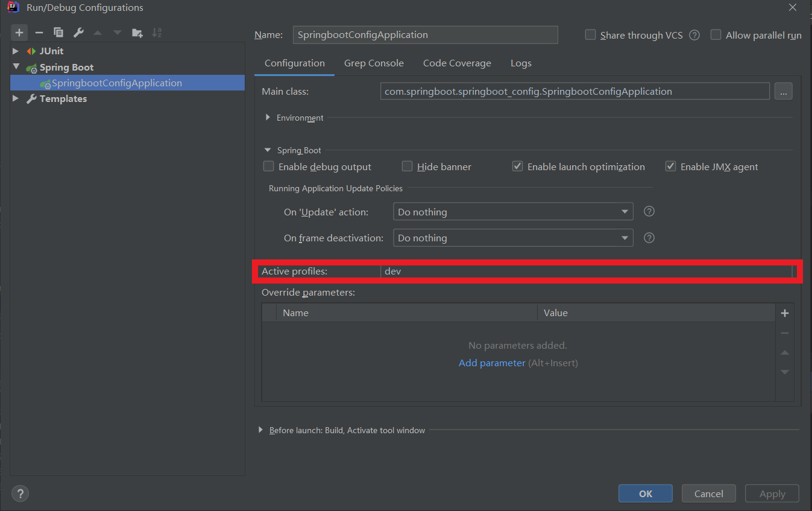The image size is (812, 511).
Task: Click the Name column header
Action: tap(407, 313)
